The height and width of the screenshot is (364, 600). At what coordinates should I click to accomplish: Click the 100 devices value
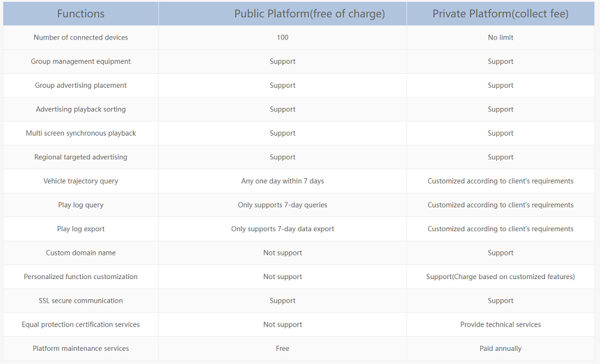(283, 38)
